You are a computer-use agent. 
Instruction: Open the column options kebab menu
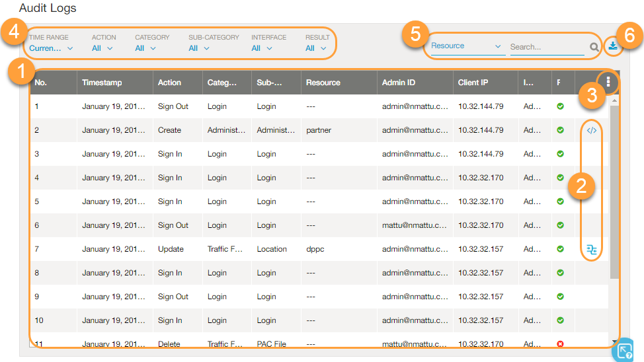[x=608, y=82]
